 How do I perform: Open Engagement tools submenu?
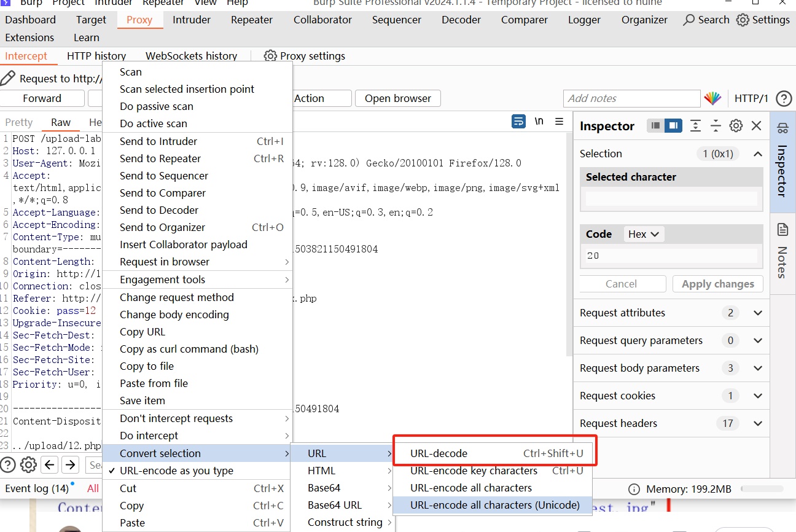197,280
